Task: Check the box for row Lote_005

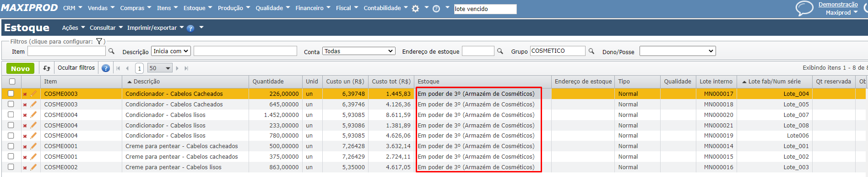Action: [11, 104]
